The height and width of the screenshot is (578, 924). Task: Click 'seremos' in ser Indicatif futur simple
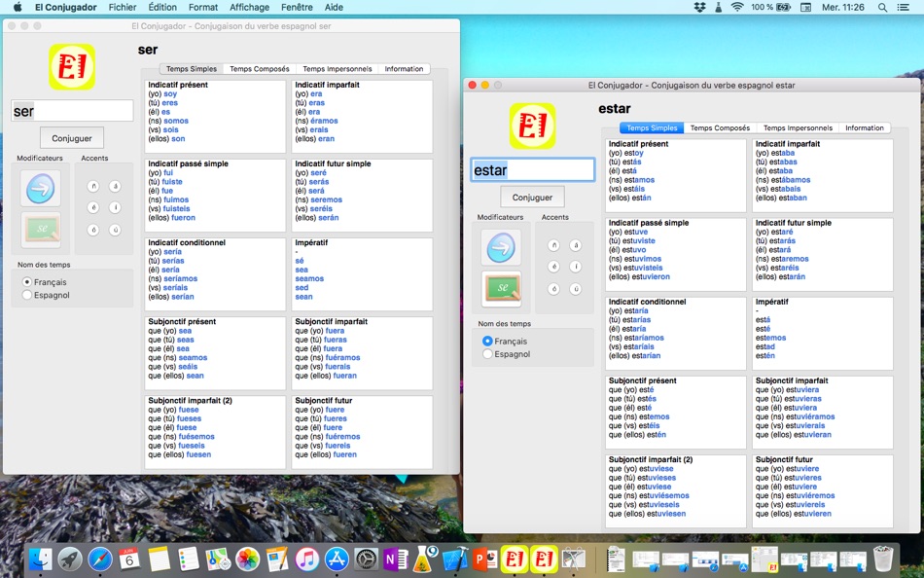[327, 199]
